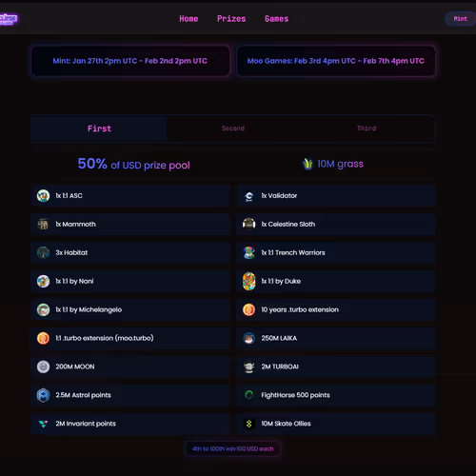Screen dimensions: 476x476
Task: Click the Celestine Sloth avatar icon
Action: pos(249,224)
